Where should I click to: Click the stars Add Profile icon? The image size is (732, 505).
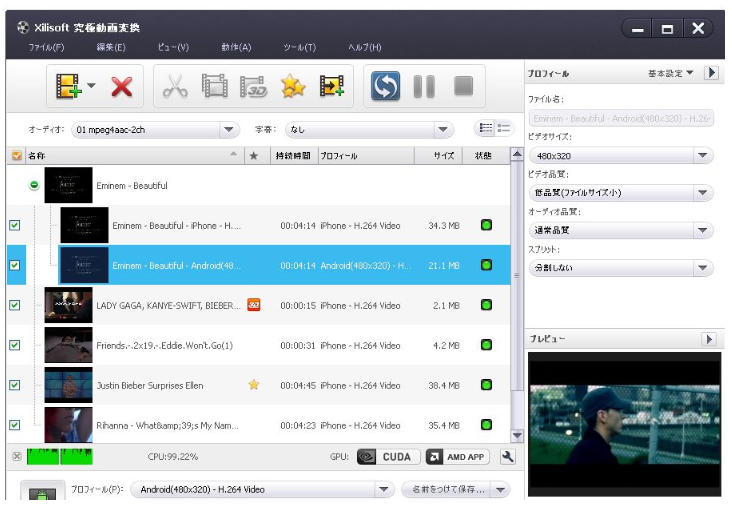293,86
